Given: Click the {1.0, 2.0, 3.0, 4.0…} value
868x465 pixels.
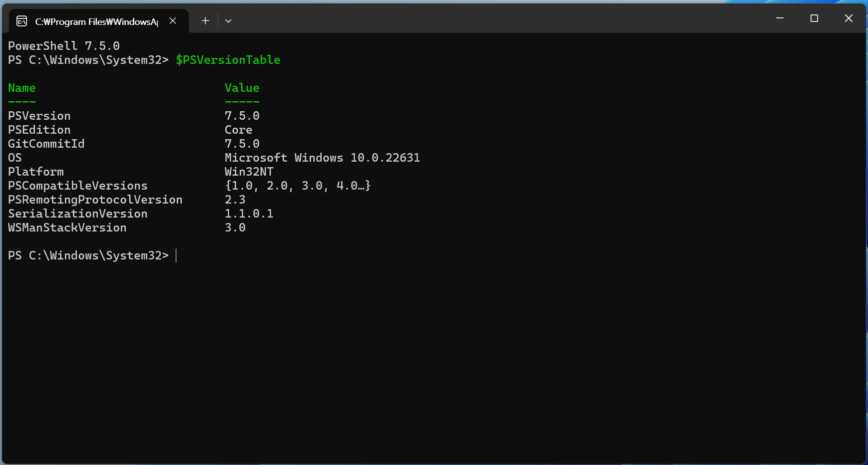Looking at the screenshot, I should [298, 186].
